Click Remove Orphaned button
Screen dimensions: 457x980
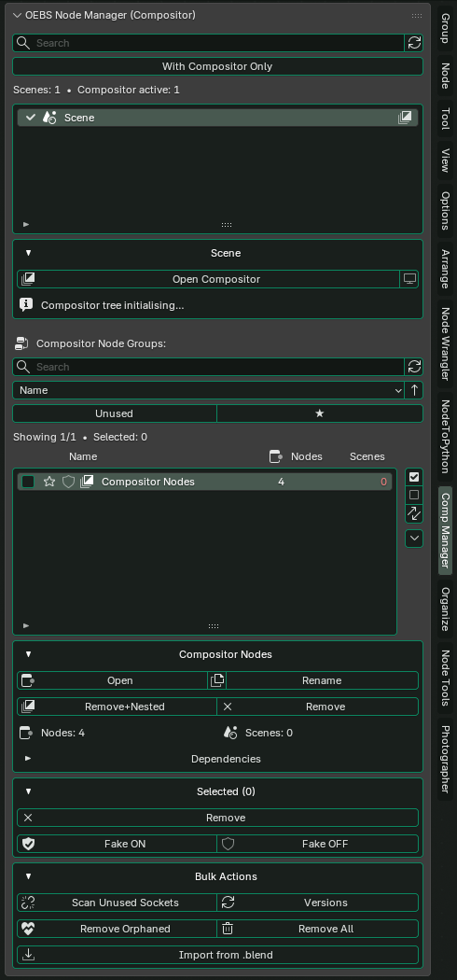117,929
